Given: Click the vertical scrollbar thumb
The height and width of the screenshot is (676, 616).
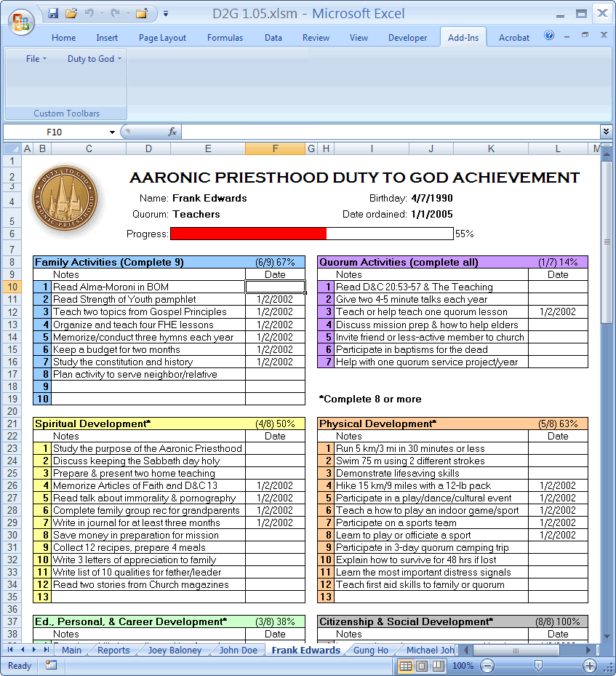Looking at the screenshot, I should 607,243.
